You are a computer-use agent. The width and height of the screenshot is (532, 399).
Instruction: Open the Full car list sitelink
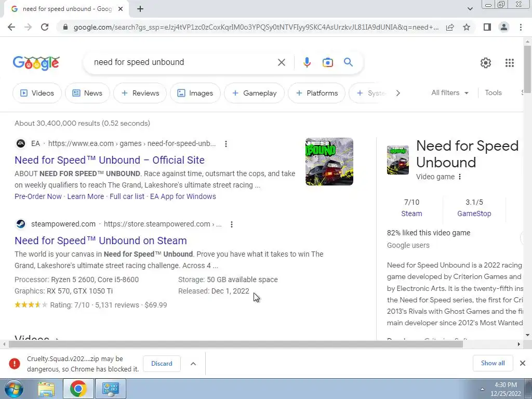[127, 196]
